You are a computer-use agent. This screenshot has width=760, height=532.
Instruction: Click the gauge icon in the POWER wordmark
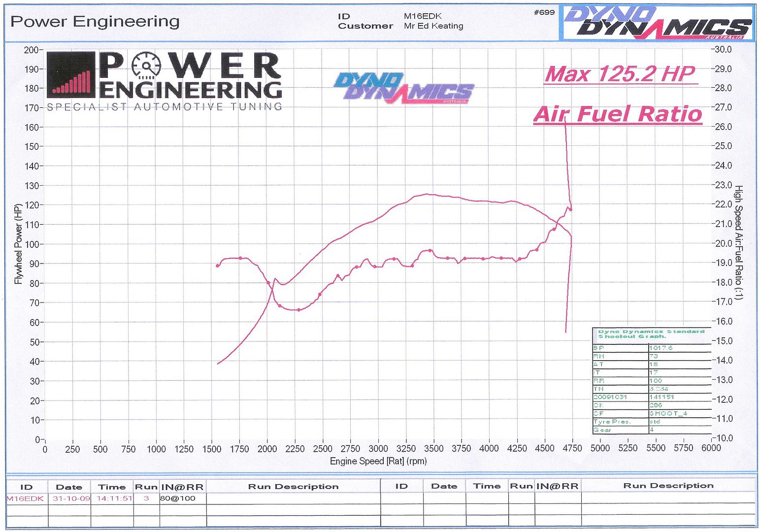tap(146, 66)
